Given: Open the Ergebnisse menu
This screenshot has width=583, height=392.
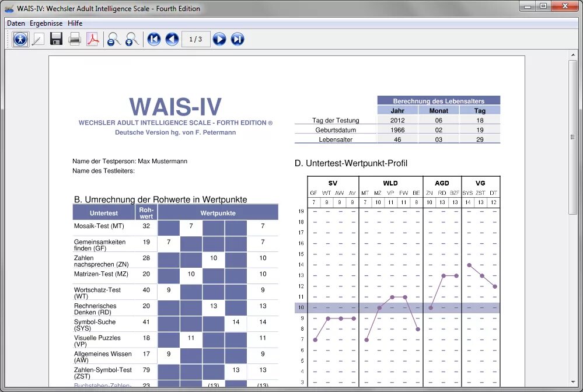Looking at the screenshot, I should click(46, 23).
